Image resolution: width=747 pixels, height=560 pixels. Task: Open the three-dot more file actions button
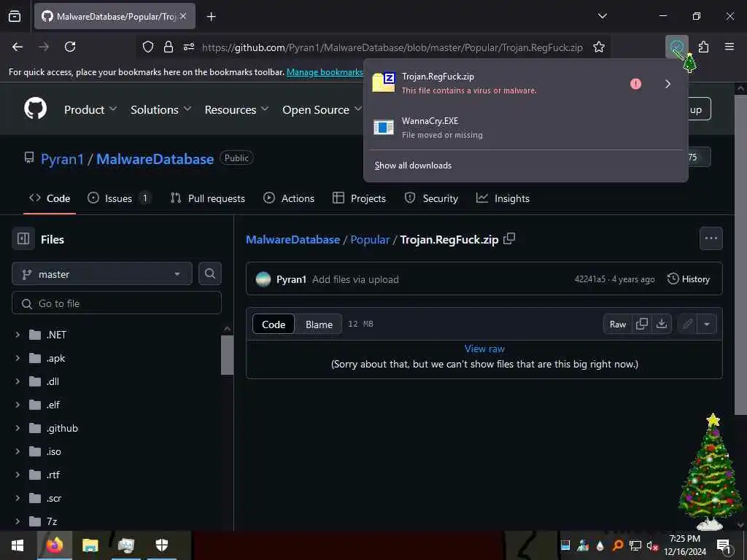point(711,238)
